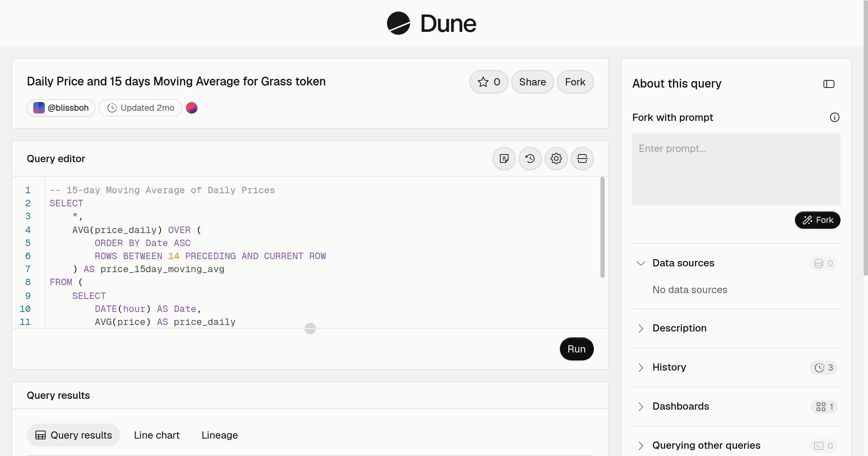Click the black Fork wand button

(x=817, y=220)
